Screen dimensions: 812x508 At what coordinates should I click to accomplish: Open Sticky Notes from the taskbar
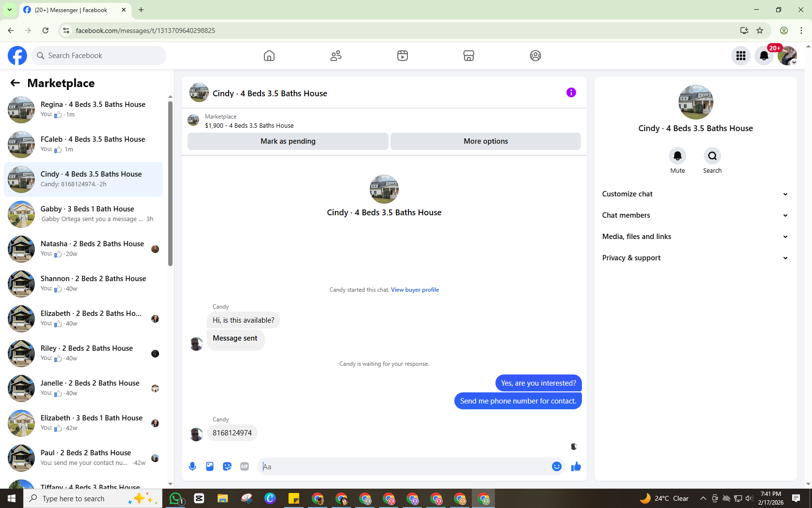pyautogui.click(x=294, y=498)
